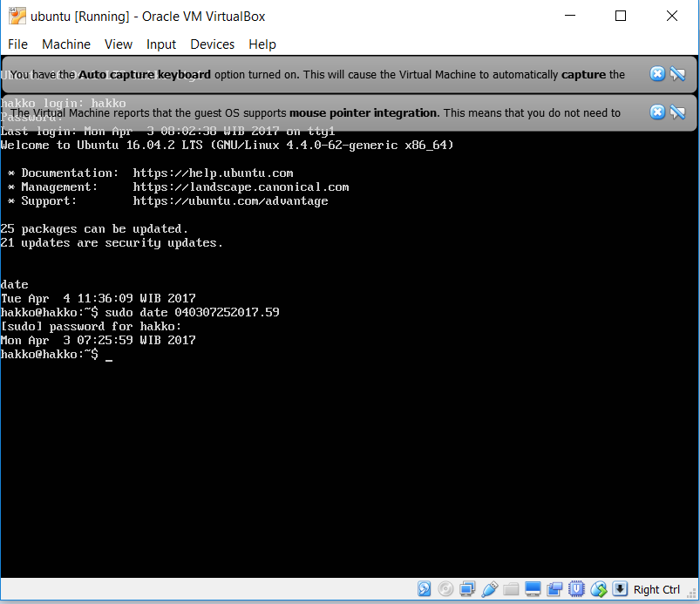
Task: Click the display monitor indicator icon
Action: tap(533, 589)
